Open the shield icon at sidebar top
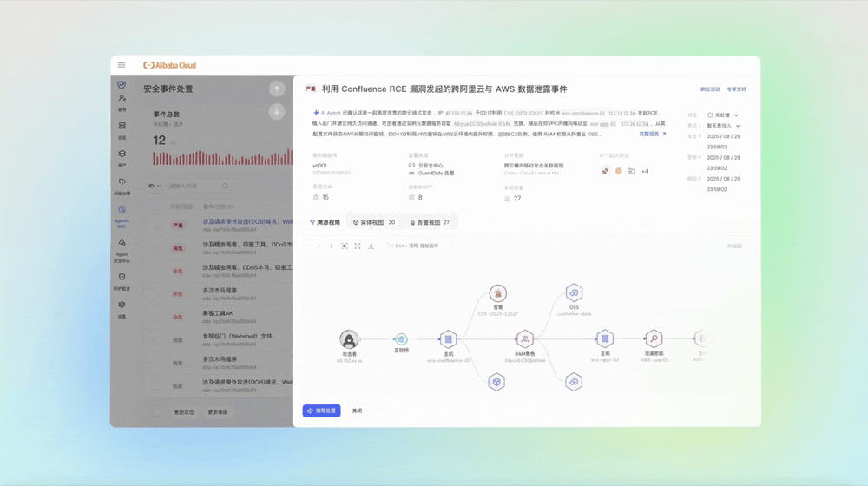 pos(122,85)
